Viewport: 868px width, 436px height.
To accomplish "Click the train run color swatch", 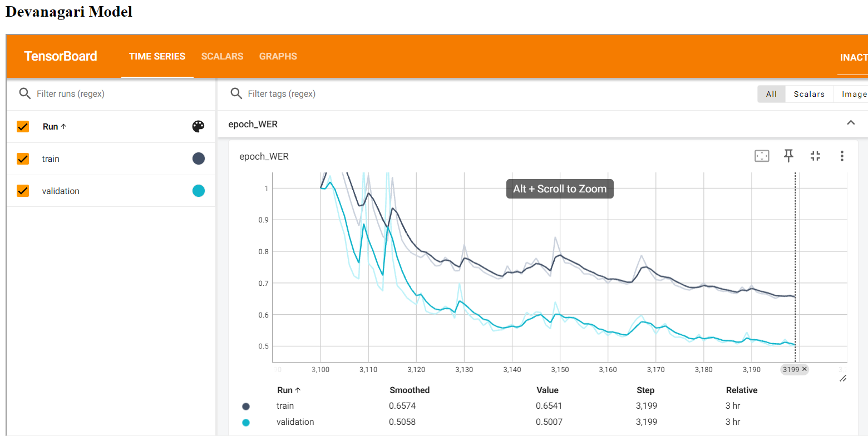I will (198, 159).
